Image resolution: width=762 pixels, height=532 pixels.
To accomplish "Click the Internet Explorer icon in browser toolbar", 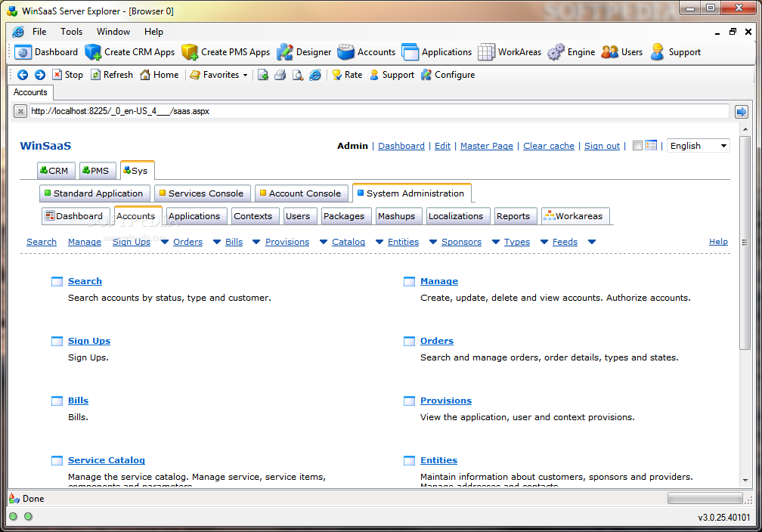I will pyautogui.click(x=315, y=75).
